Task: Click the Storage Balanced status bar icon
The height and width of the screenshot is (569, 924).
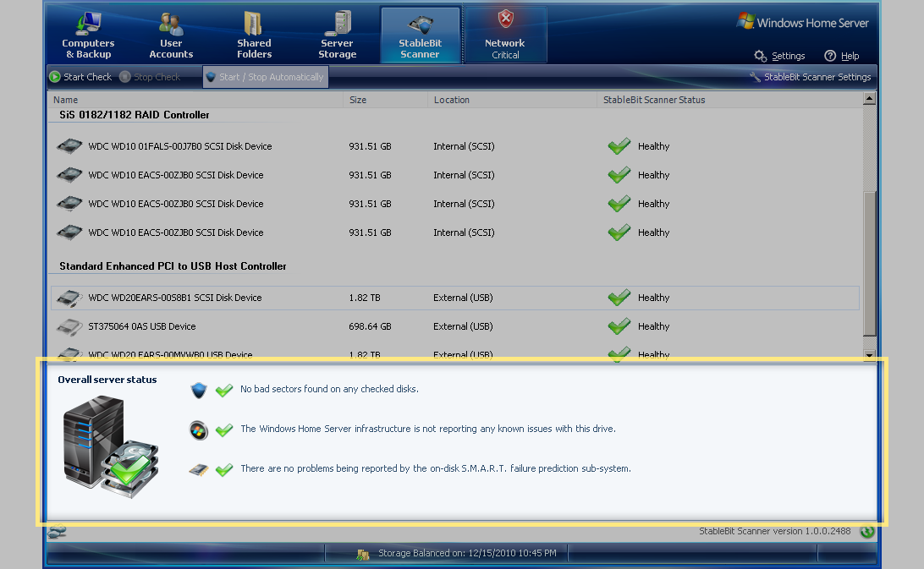Action: 363,554
